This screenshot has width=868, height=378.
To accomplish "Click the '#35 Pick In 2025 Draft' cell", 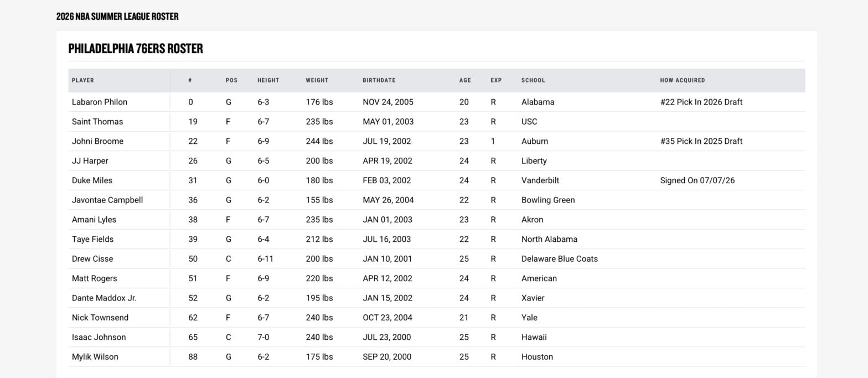I will (x=701, y=141).
